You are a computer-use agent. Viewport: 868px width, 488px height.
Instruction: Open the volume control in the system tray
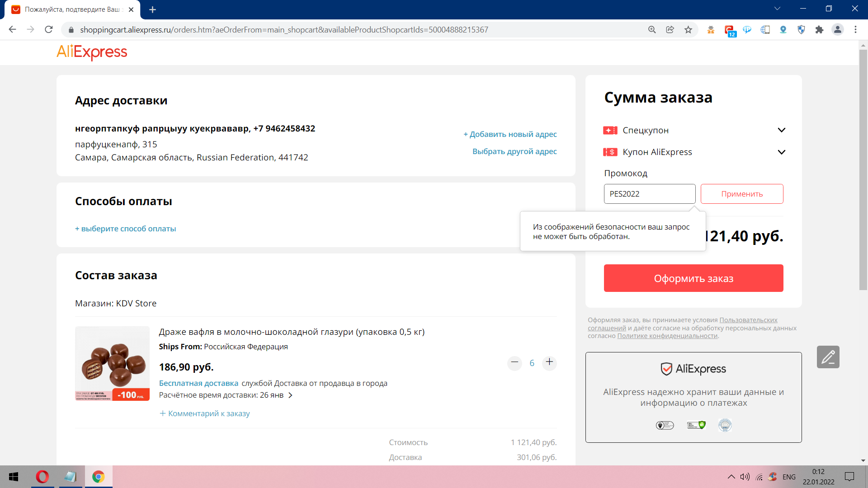(745, 477)
